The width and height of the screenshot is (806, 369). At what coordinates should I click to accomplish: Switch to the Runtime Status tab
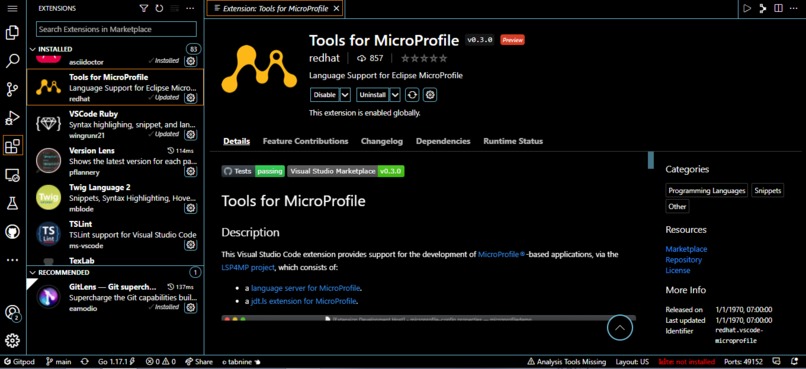[x=513, y=141]
